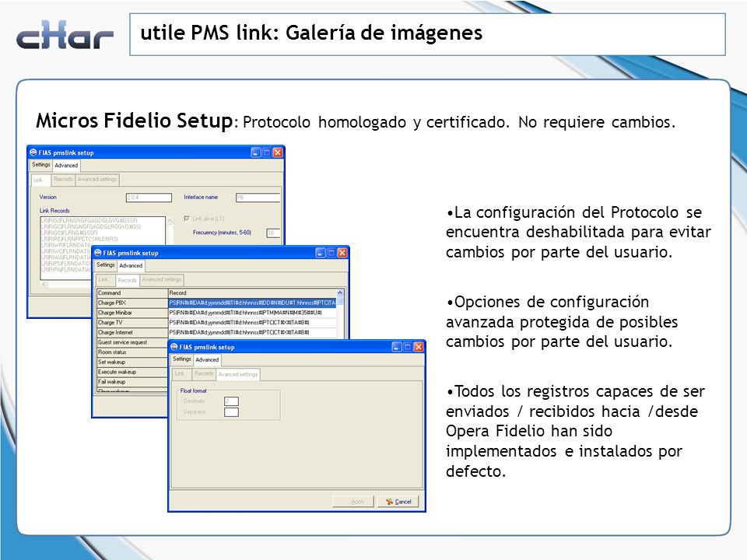Image resolution: width=747 pixels, height=560 pixels.
Task: Click the Record column header
Action: [x=252, y=293]
